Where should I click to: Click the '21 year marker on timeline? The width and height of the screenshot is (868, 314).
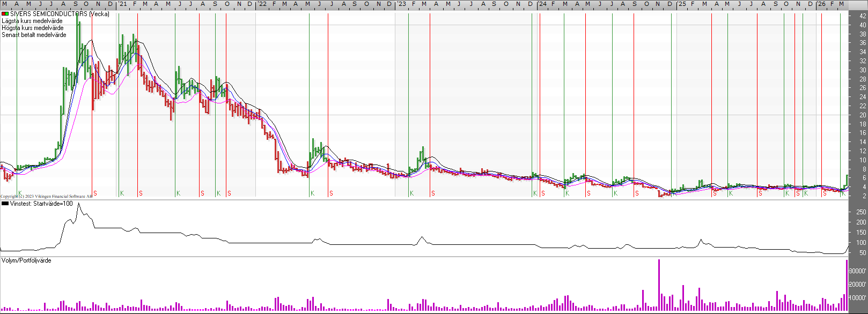pyautogui.click(x=123, y=4)
